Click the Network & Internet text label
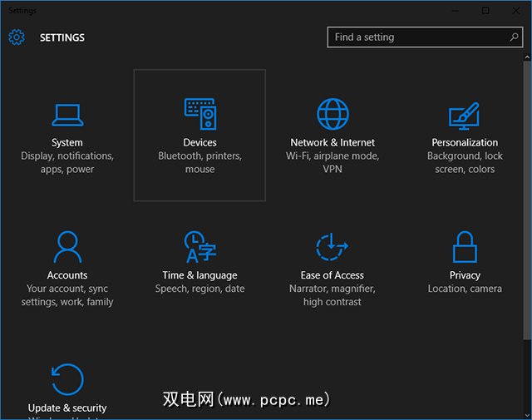This screenshot has width=532, height=420. tap(332, 143)
